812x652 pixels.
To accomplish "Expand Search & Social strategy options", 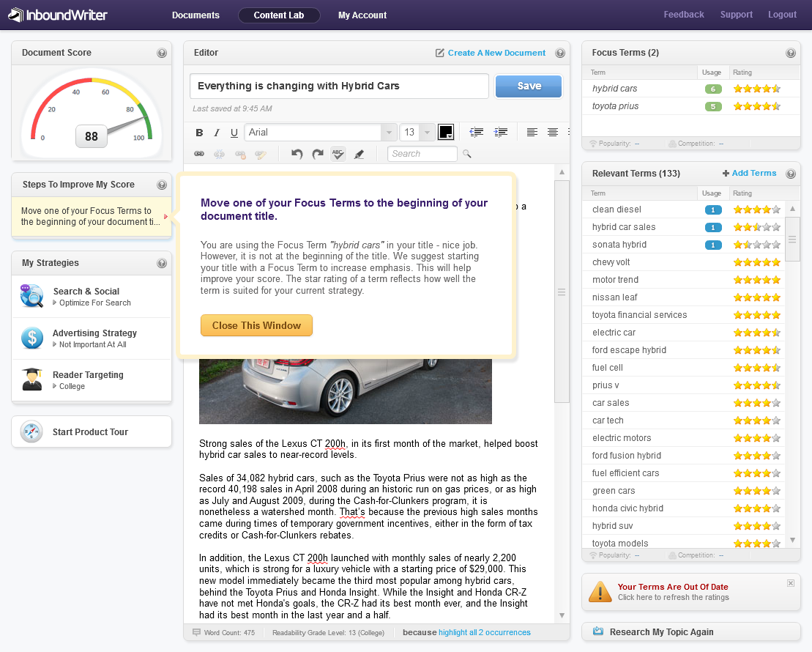I will (x=92, y=297).
